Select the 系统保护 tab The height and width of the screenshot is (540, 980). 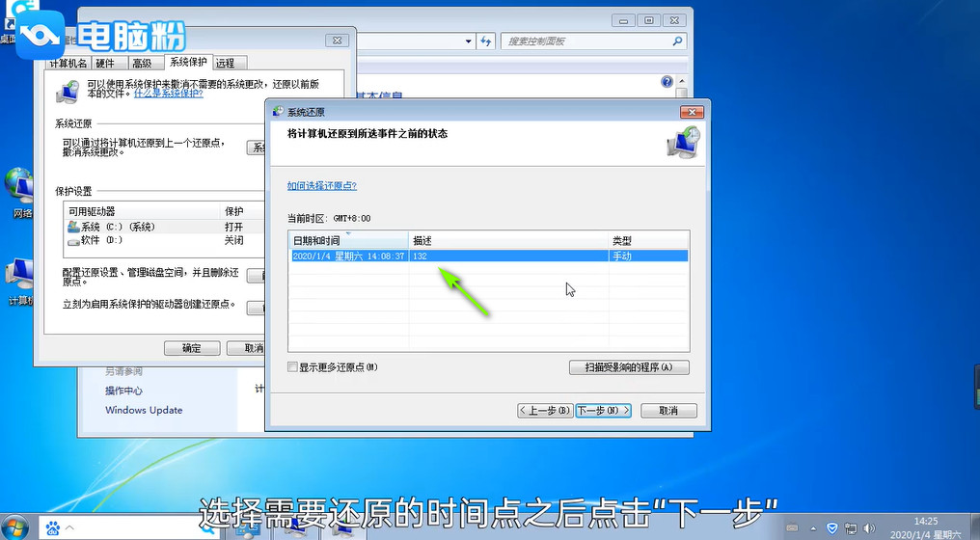pos(188,62)
